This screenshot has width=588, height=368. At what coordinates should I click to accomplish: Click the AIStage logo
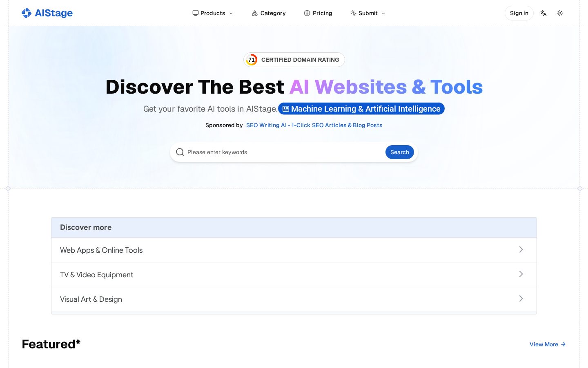[x=47, y=13]
